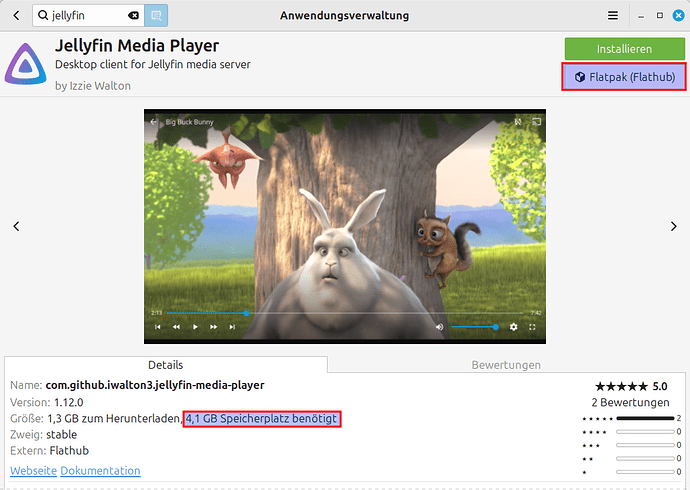Click the 5.0 star rating
The width and height of the screenshot is (690, 490).
631,386
